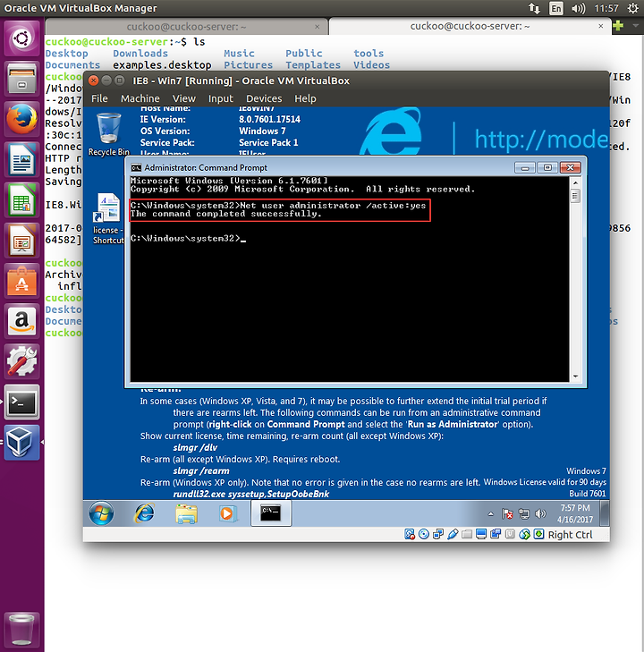Open the Input menu
This screenshot has width=644, height=652.
[220, 98]
